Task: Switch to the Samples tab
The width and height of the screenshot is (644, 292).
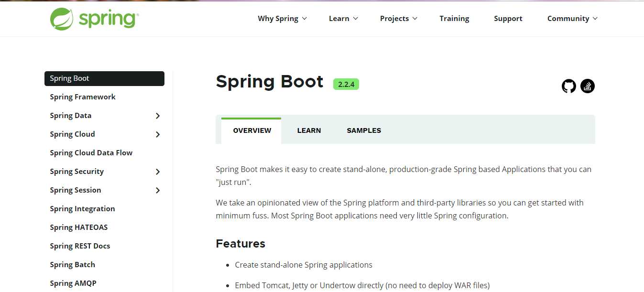Action: (x=364, y=130)
